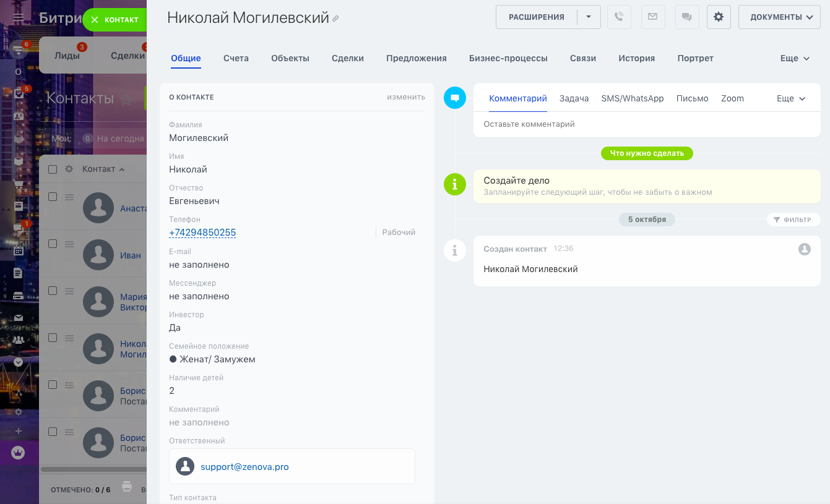Screen dimensions: 830x504
Task: Open list settings gear in contacts table header
Action: pos(69,169)
